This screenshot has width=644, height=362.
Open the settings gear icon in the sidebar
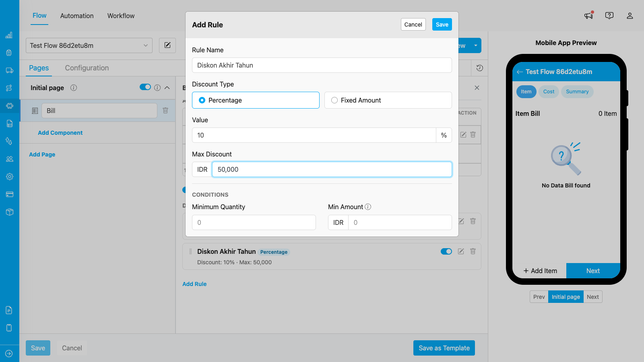pyautogui.click(x=9, y=177)
